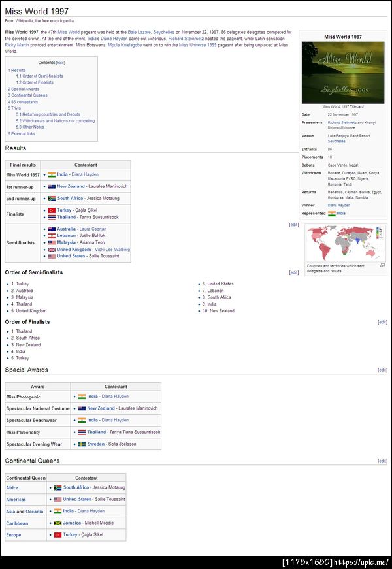This screenshot has width=392, height=569.
Task: Click the Turkey flag in Finalists row
Action: point(52,210)
